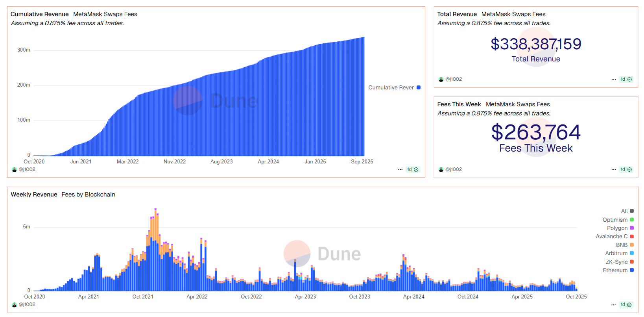The image size is (644, 317).
Task: Click the blue Cumulative Revenue legend swatch
Action: tap(419, 87)
